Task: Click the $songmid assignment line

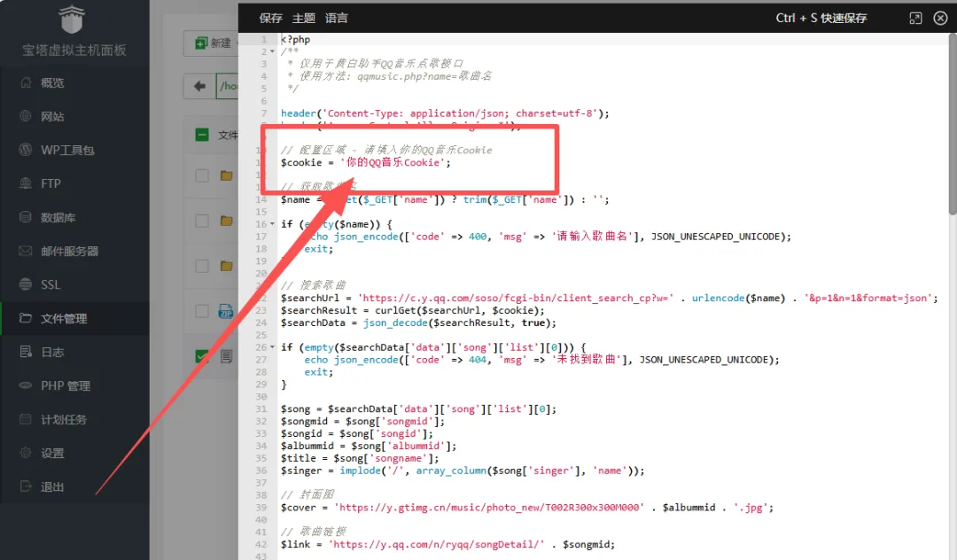Action: pyautogui.click(x=362, y=422)
